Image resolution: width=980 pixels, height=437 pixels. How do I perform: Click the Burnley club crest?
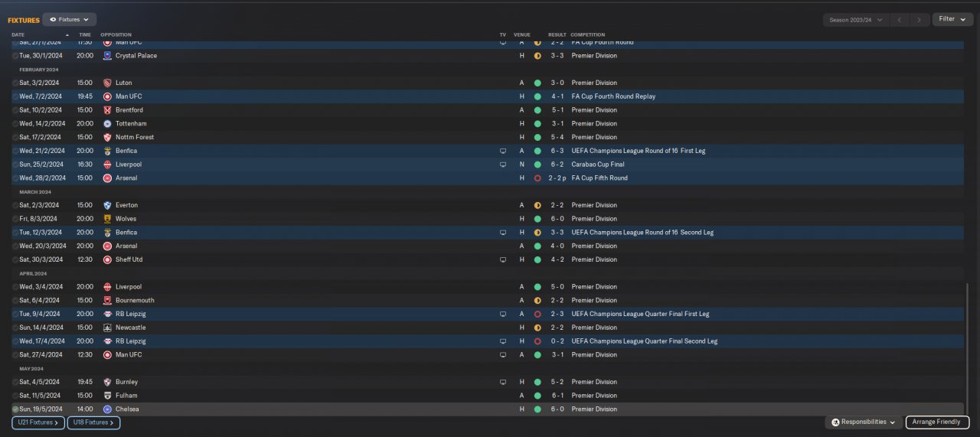[x=108, y=382]
